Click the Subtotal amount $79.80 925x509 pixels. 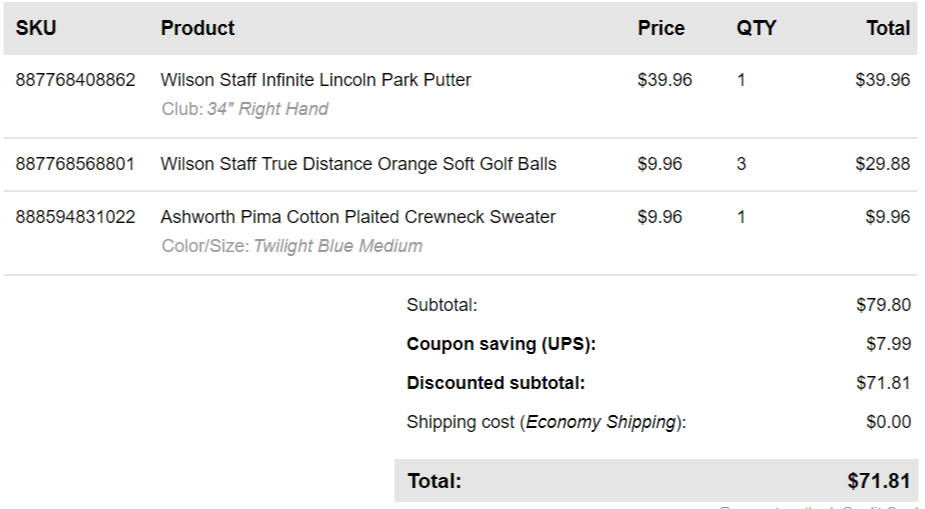(883, 305)
